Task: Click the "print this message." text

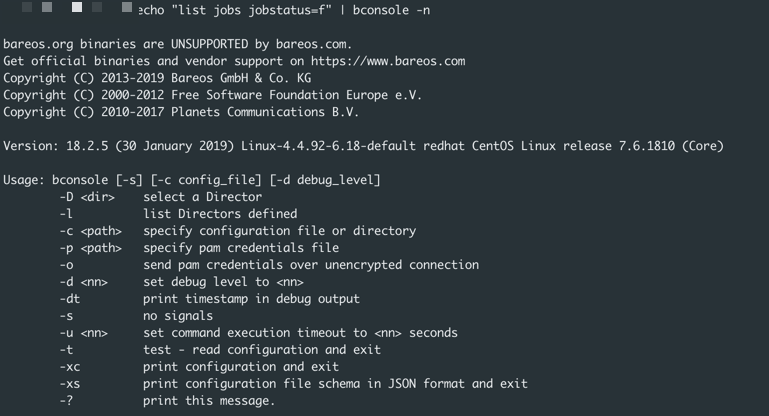Action: click(208, 401)
